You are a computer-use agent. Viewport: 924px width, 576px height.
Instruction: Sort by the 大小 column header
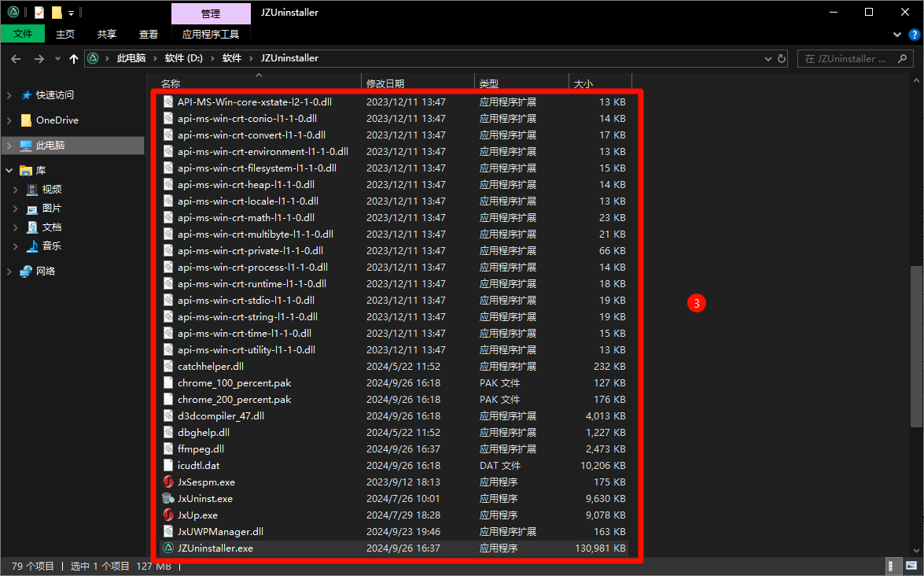(x=600, y=83)
